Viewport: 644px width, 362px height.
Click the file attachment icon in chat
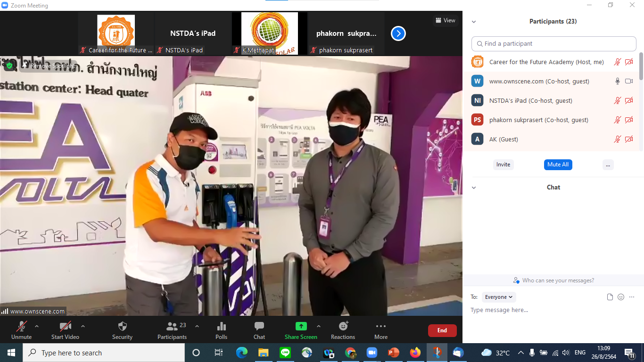(610, 297)
